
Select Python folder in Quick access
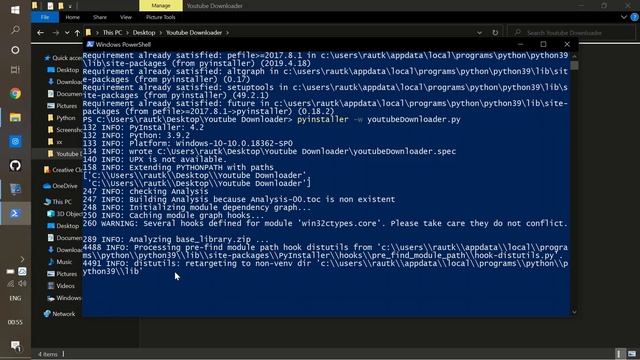tap(62, 118)
